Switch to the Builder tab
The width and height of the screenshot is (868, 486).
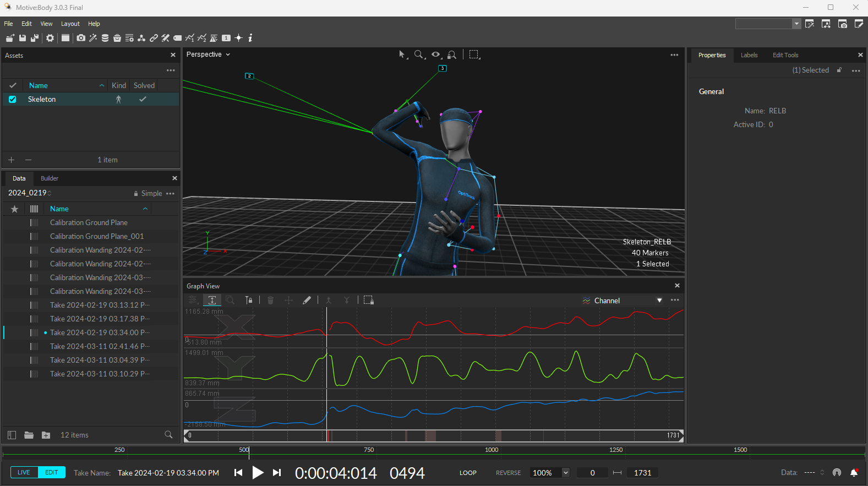click(50, 178)
